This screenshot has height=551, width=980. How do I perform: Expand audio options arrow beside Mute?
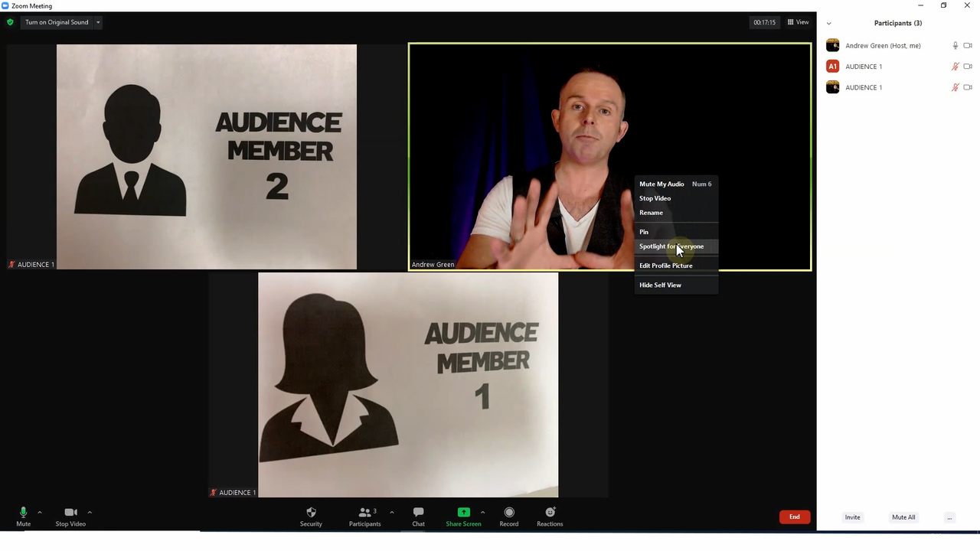click(x=40, y=512)
